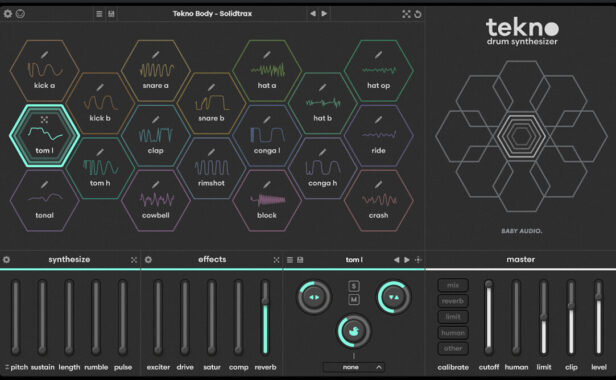The image size is (616, 380).
Task: Select the conga h drum pad
Action: (x=323, y=169)
